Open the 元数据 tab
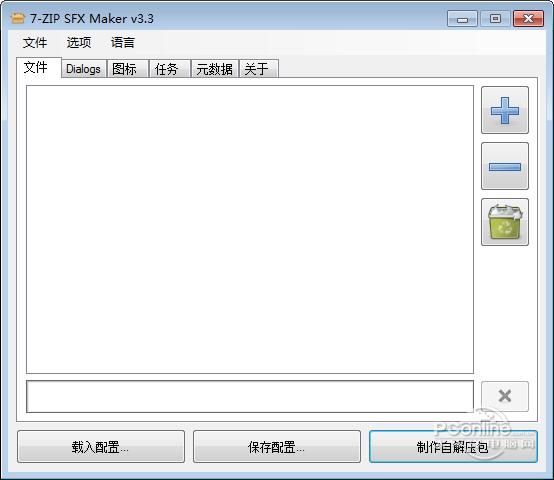Viewport: 554px width, 480px height. pyautogui.click(x=214, y=69)
